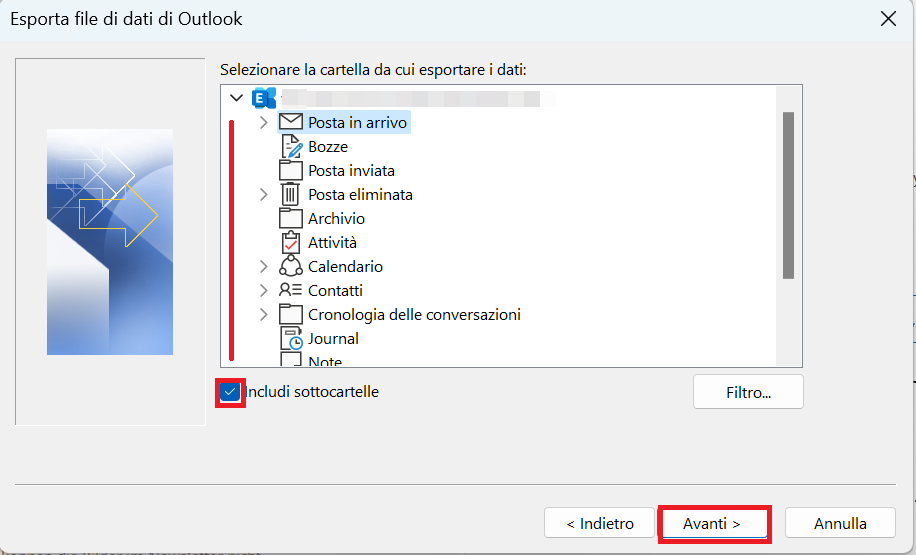
Task: Expand the Posta eliminata folder
Action: (x=263, y=195)
